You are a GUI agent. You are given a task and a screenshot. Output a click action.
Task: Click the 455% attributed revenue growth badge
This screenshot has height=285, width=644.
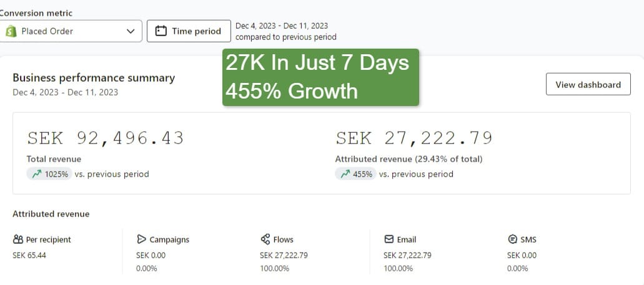(355, 174)
